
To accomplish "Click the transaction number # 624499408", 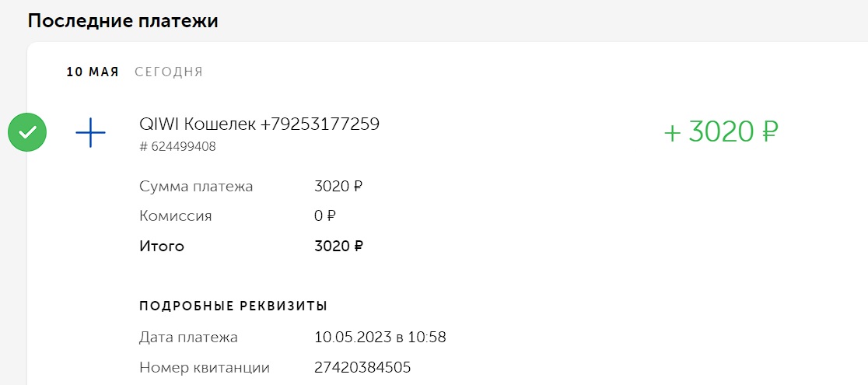I will pos(177,146).
